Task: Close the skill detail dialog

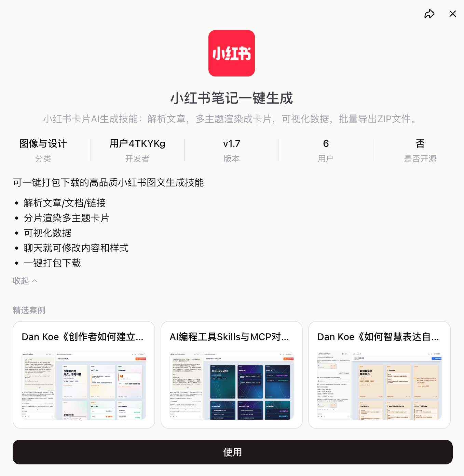Action: click(452, 14)
